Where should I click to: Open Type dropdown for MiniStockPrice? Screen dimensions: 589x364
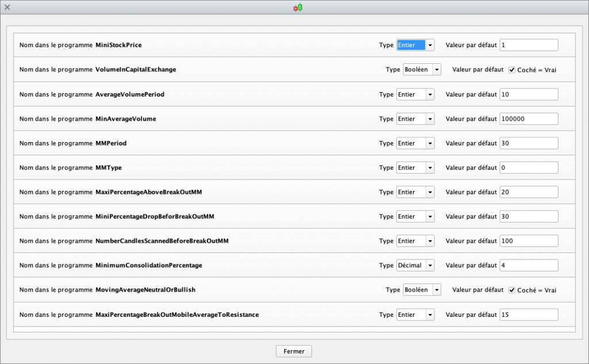click(415, 45)
